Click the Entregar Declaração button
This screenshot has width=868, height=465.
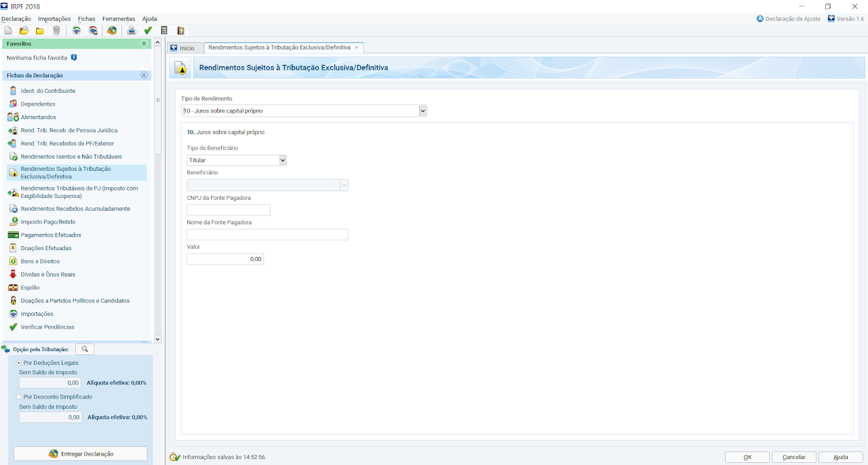pos(81,453)
